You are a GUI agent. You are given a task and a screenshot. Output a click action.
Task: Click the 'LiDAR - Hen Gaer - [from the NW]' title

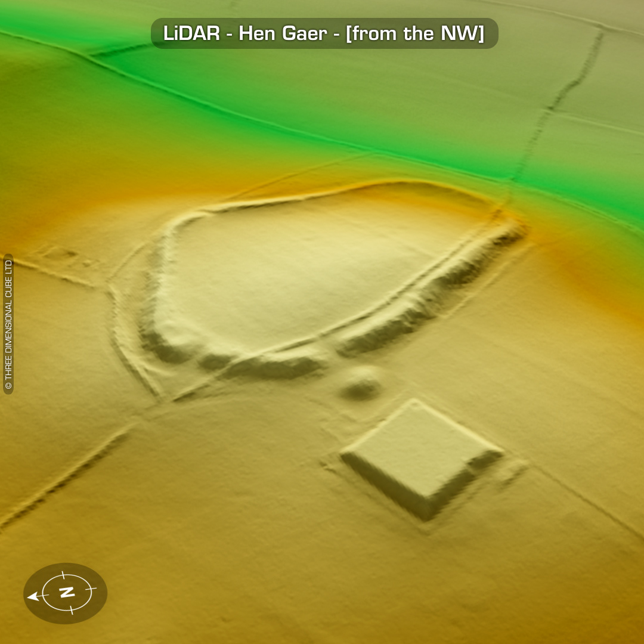point(324,33)
